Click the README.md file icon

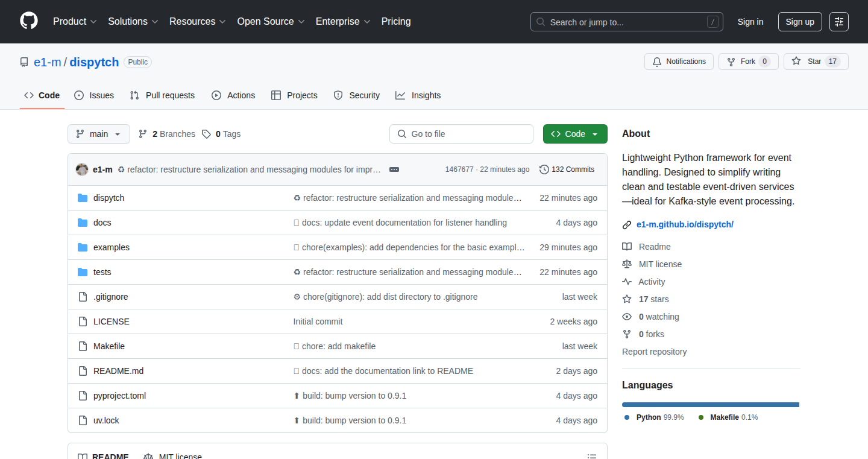click(x=83, y=371)
